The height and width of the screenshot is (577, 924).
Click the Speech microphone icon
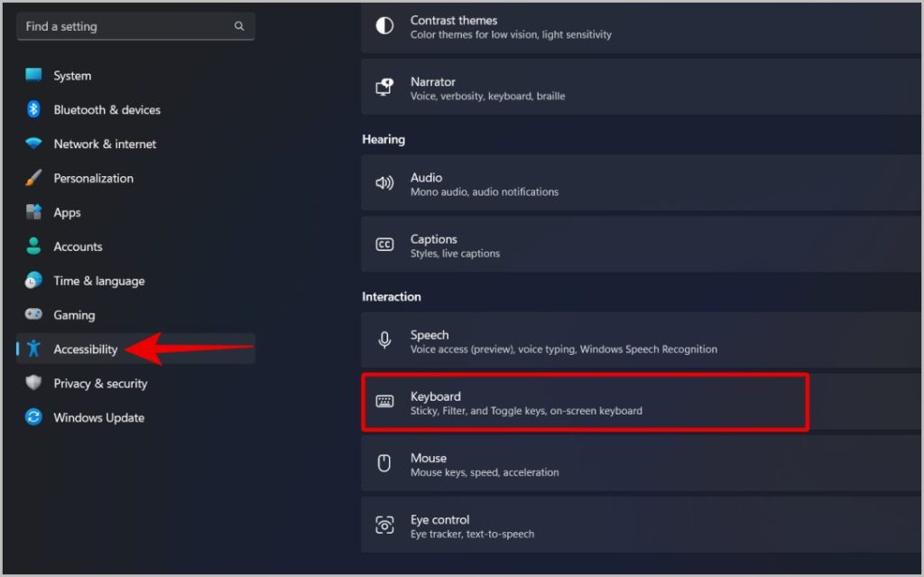point(384,340)
